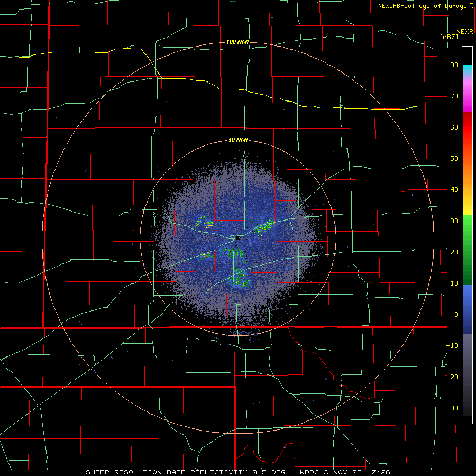476x476 pixels.
Task: Click the green reflectivity echo northeast of radar
Action: (263, 227)
